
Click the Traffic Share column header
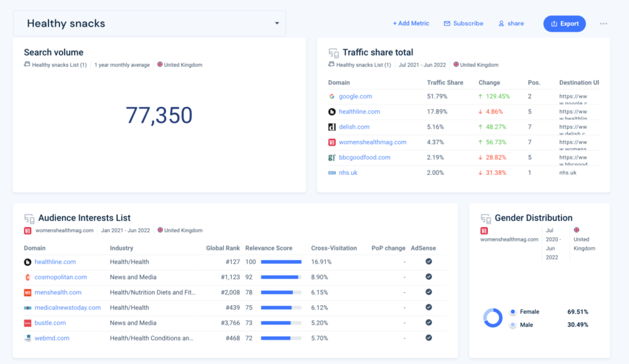pos(445,83)
